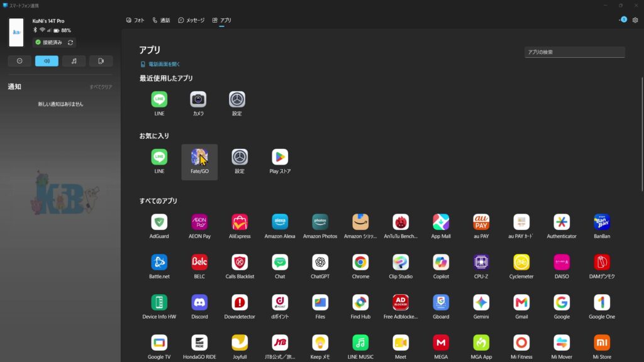Open settings gear at top right
The image size is (644, 362).
click(x=635, y=20)
